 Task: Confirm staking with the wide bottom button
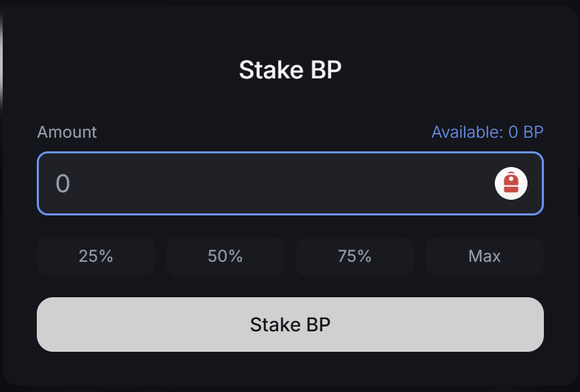(x=290, y=325)
